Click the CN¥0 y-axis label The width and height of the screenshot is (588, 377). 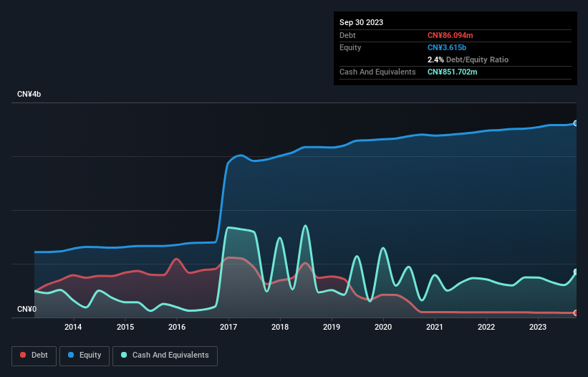pyautogui.click(x=27, y=309)
